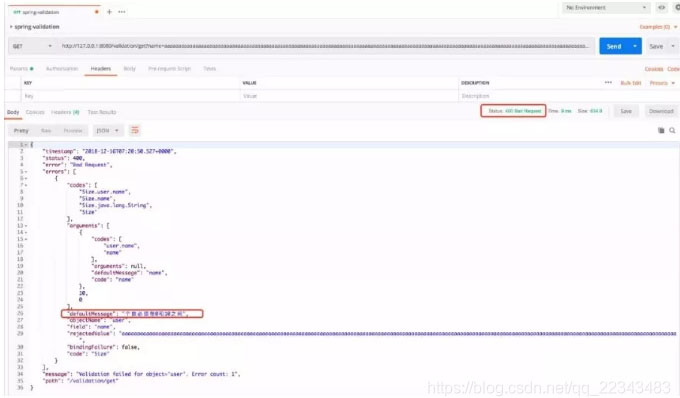The image size is (680, 398).
Task: Select Preview response view
Action: tap(73, 130)
